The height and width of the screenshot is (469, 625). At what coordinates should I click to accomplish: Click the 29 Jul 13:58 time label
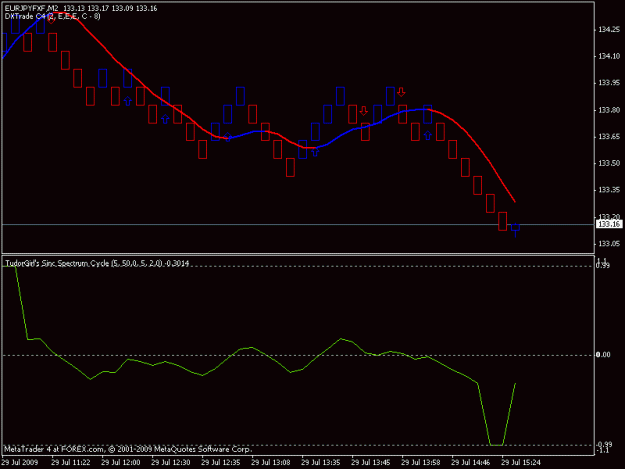click(421, 463)
